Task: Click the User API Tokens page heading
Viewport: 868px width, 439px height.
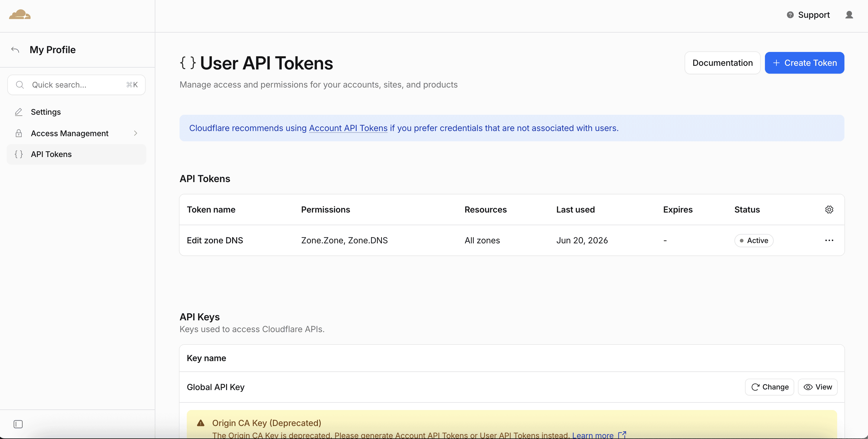Action: point(266,63)
